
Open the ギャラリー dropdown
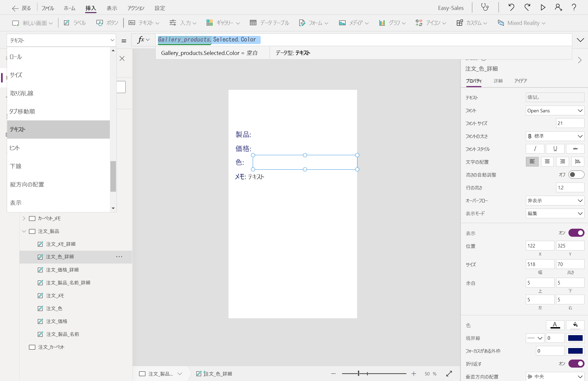point(223,23)
